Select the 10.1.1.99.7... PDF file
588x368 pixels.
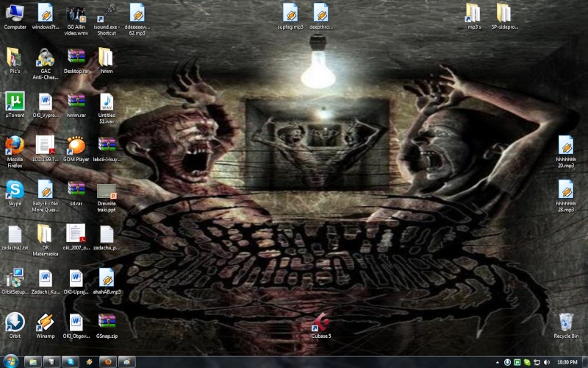[x=46, y=149]
